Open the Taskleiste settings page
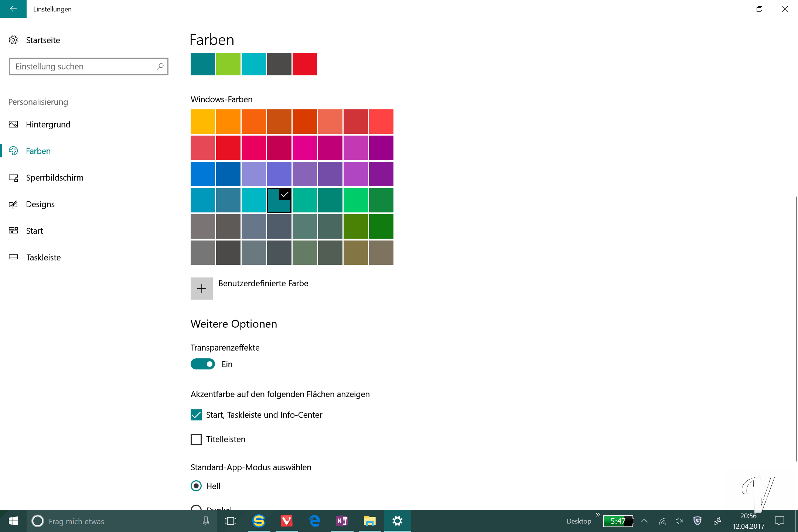Viewport: 798px width, 532px height. [x=43, y=258]
